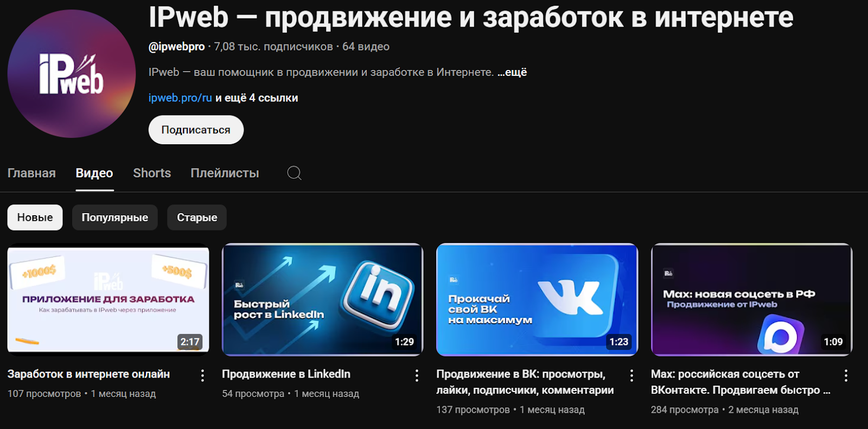Expand channel description with …ещё
The height and width of the screenshot is (429, 868).
[x=512, y=72]
